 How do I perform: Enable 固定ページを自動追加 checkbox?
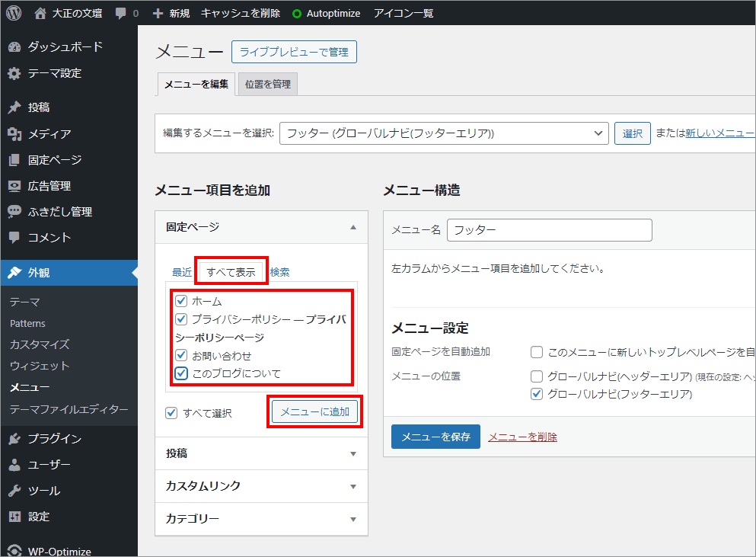(x=537, y=352)
